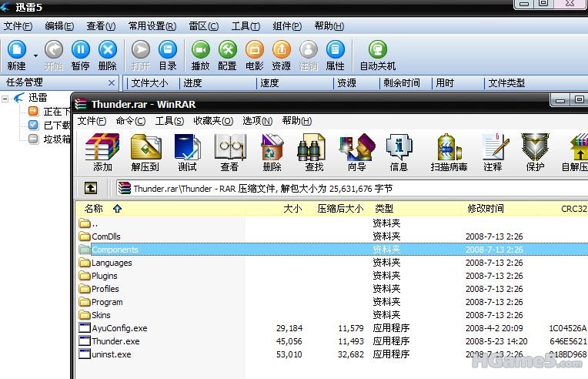
Task: Close the 任务管理 panel
Action: pos(112,82)
